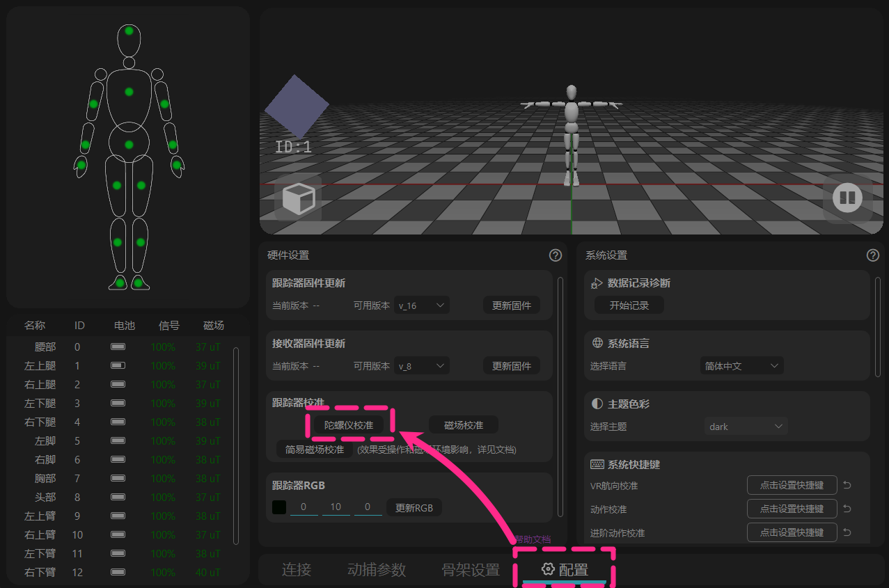889x588 pixels.
Task: Open receiver firmware 可用版本 v_8 dropdown
Action: (422, 365)
